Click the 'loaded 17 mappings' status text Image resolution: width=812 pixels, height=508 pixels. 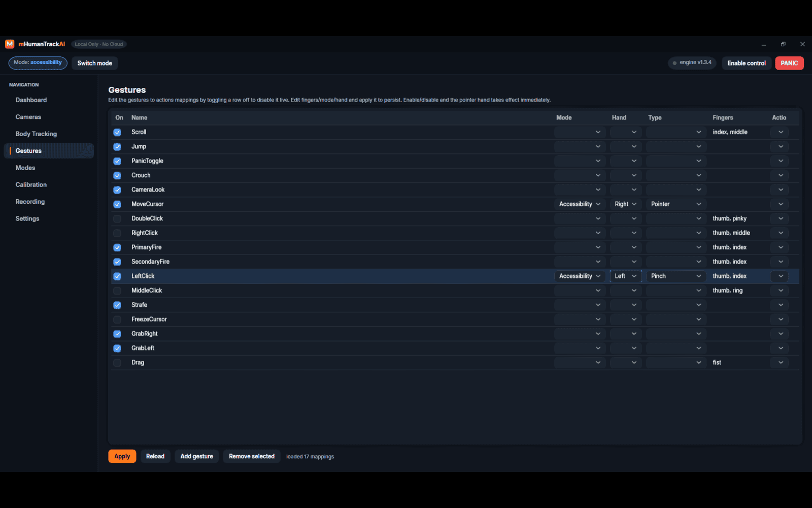coord(310,457)
